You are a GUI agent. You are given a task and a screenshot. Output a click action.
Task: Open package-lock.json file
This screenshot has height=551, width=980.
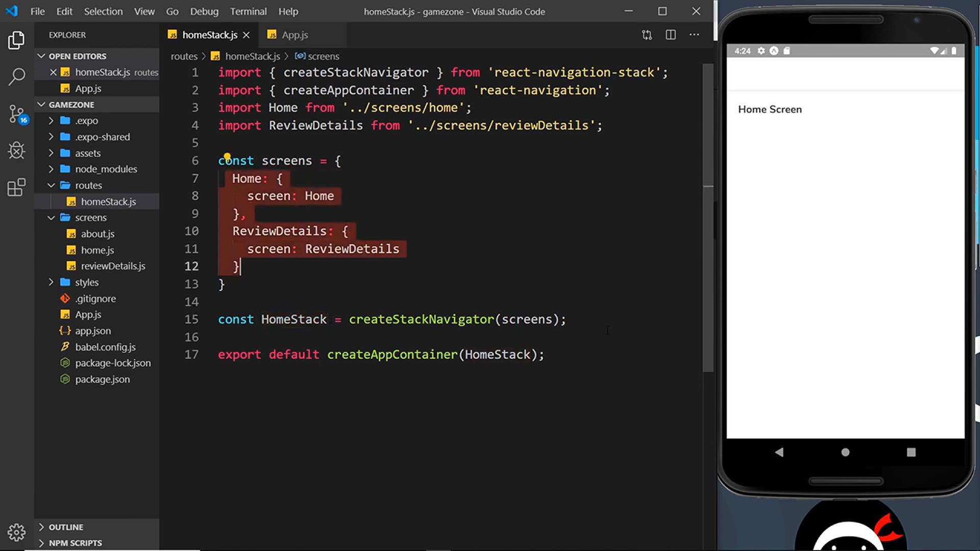coord(97,363)
